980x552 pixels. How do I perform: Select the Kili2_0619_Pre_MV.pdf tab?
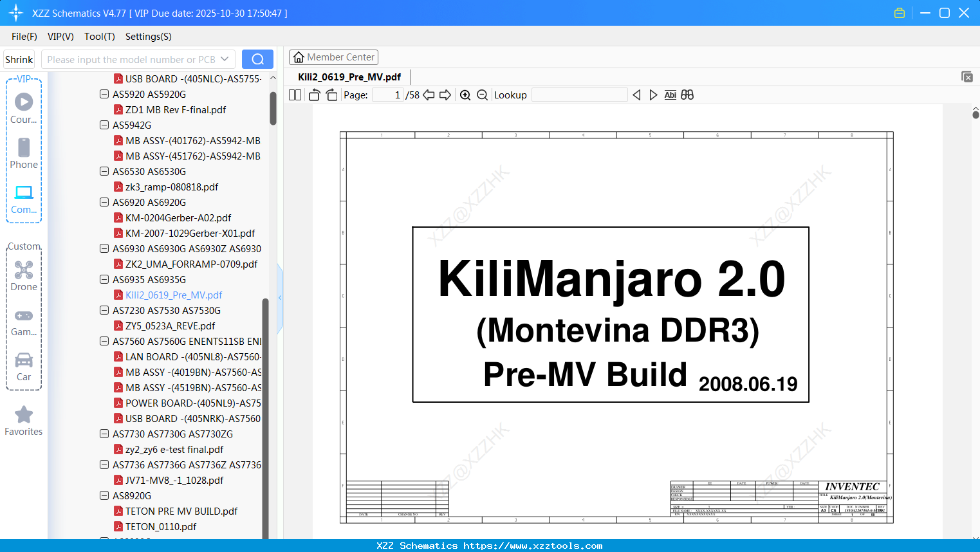pos(349,77)
